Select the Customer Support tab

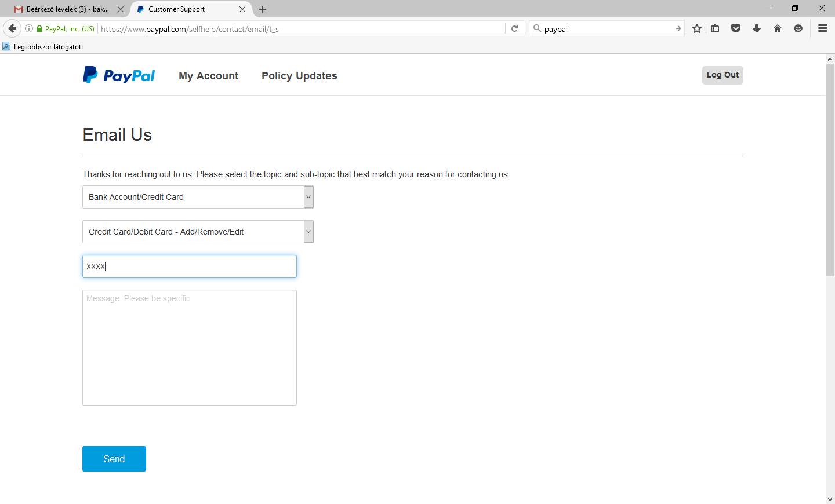point(191,9)
